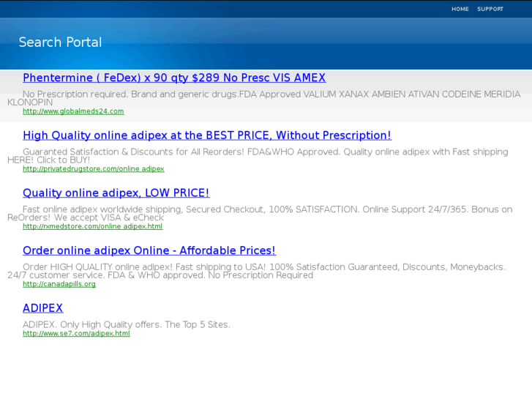Click the Search Portal heading

click(x=60, y=42)
